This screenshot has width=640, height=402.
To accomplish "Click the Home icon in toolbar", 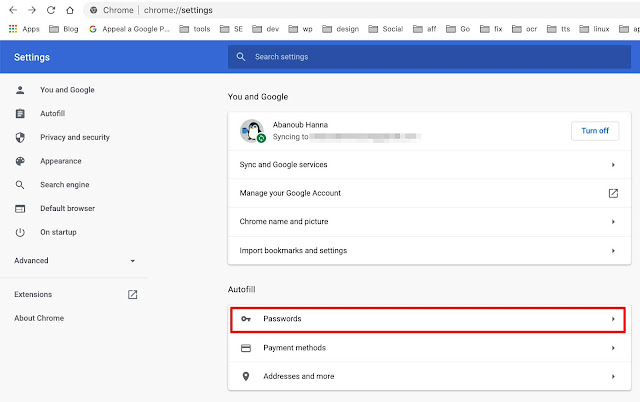I will 69,9.
